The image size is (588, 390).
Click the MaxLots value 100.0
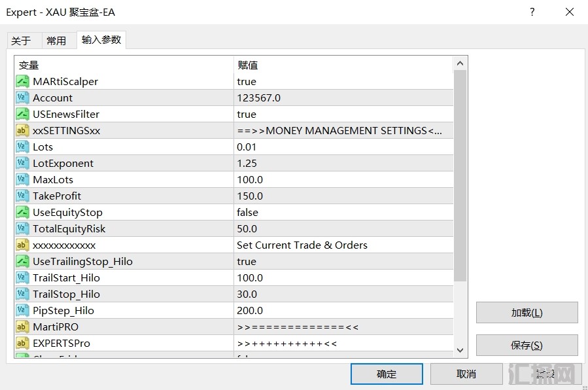coord(250,180)
